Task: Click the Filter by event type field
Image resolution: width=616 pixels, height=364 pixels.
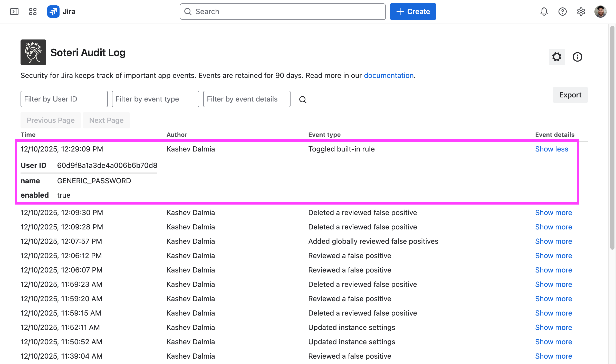Action: coord(155,99)
